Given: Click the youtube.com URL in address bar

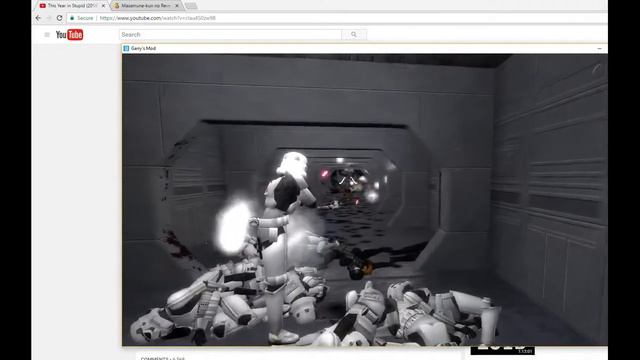Looking at the screenshot, I should coord(158,18).
